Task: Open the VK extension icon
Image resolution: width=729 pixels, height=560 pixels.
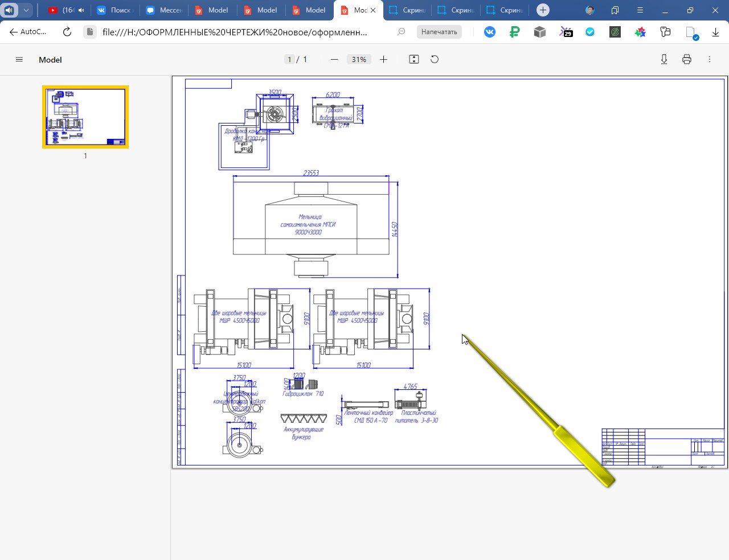Action: point(490,32)
